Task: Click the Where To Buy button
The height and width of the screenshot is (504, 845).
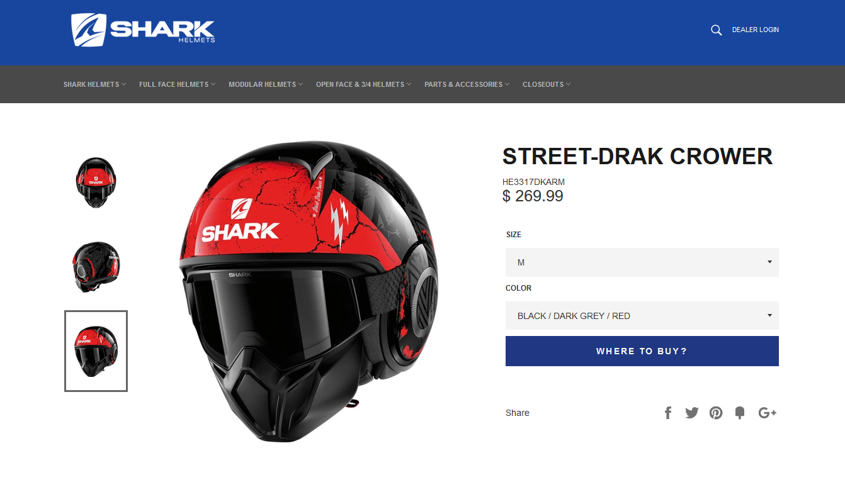Action: [642, 351]
